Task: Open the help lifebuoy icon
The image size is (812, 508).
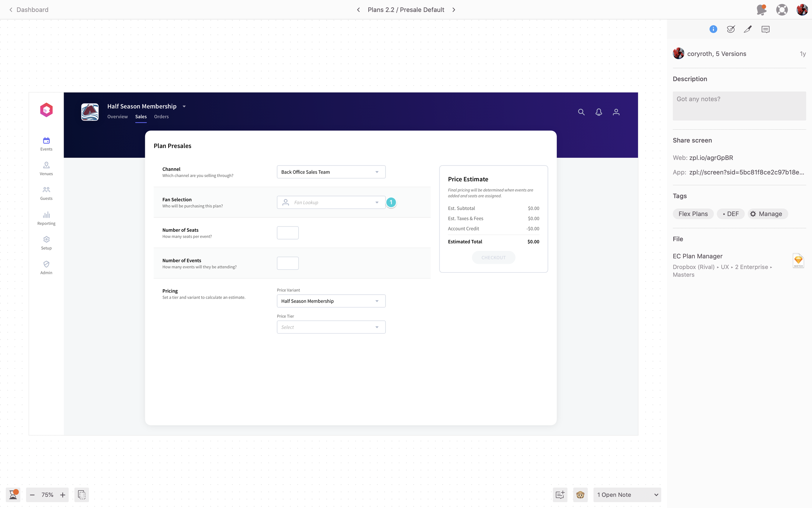Action: [782, 10]
